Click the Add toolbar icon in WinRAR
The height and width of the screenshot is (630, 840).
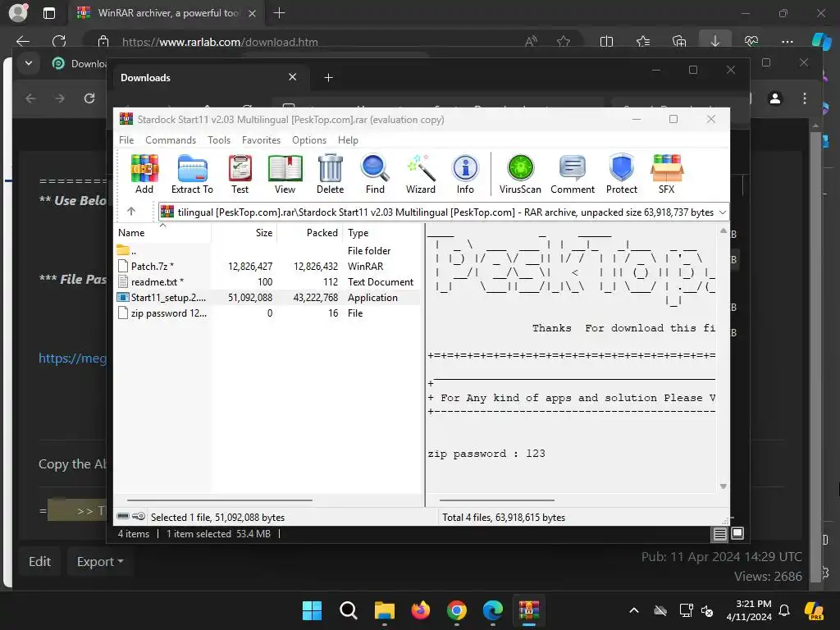(x=144, y=174)
